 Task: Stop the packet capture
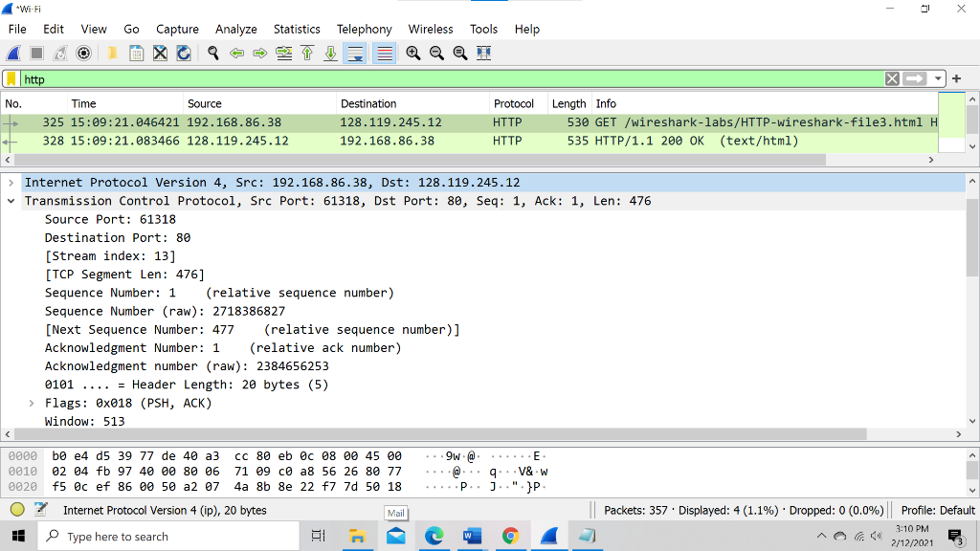click(x=35, y=53)
